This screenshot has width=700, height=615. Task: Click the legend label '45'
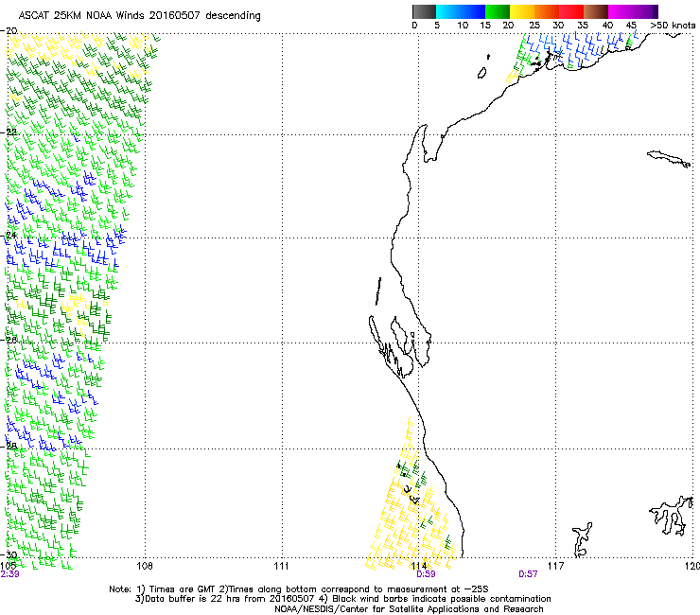pyautogui.click(x=631, y=26)
